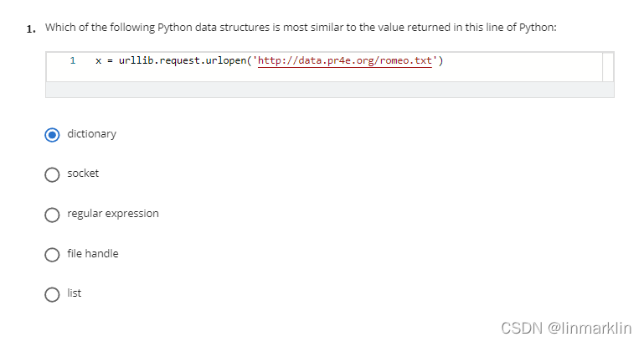Select the file handle radio circle
Image resolution: width=644 pixels, height=342 pixels.
(x=52, y=255)
